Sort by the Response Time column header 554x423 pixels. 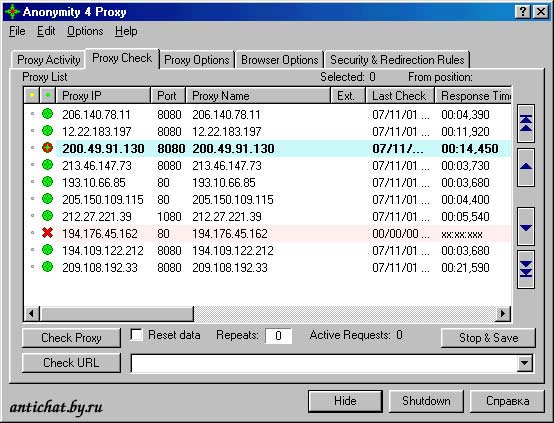473,95
